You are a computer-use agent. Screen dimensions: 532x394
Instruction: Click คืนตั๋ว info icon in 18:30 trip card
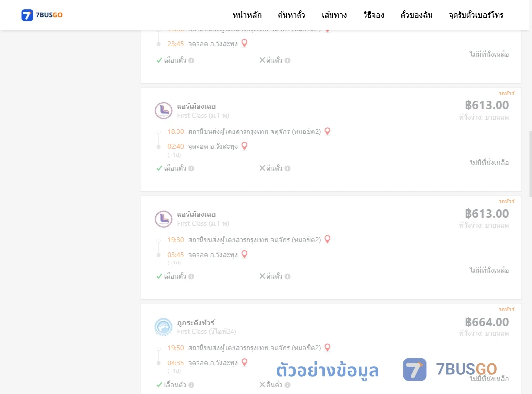[287, 168]
